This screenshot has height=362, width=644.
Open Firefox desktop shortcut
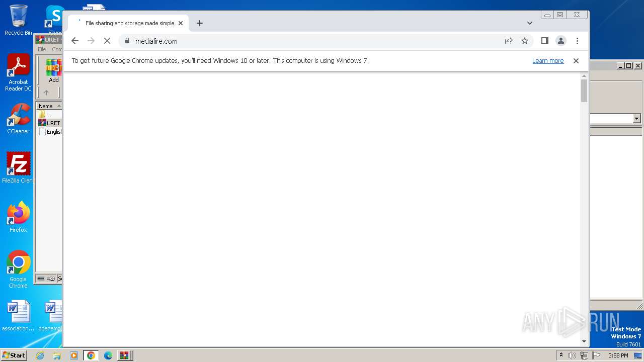tap(18, 217)
